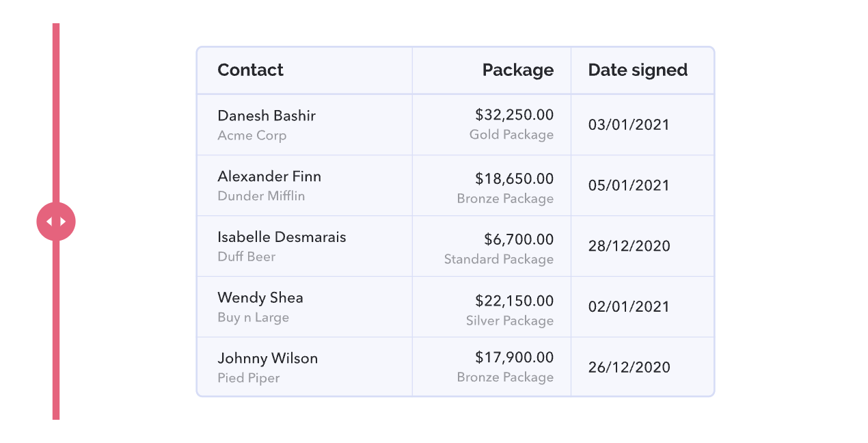Click the 26/12/2020 date cell

click(x=642, y=367)
